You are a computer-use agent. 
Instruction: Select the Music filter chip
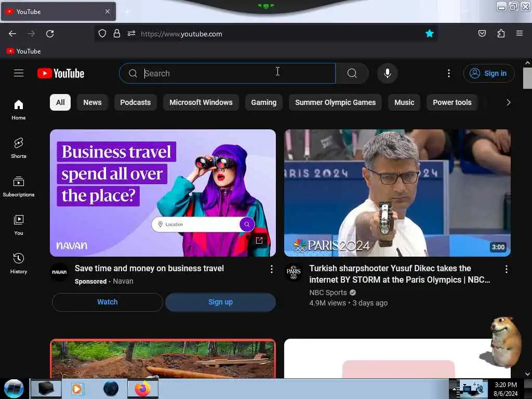click(x=404, y=102)
